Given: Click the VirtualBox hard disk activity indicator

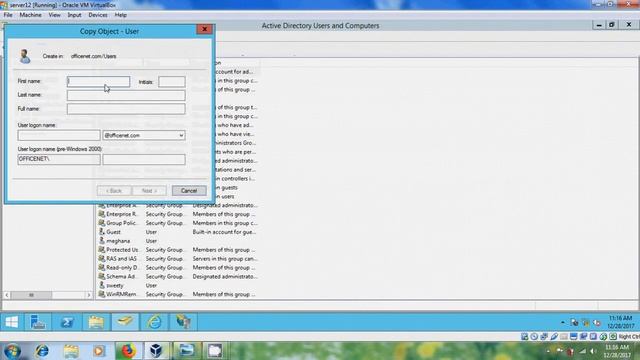Looking at the screenshot, I should pos(524,337).
